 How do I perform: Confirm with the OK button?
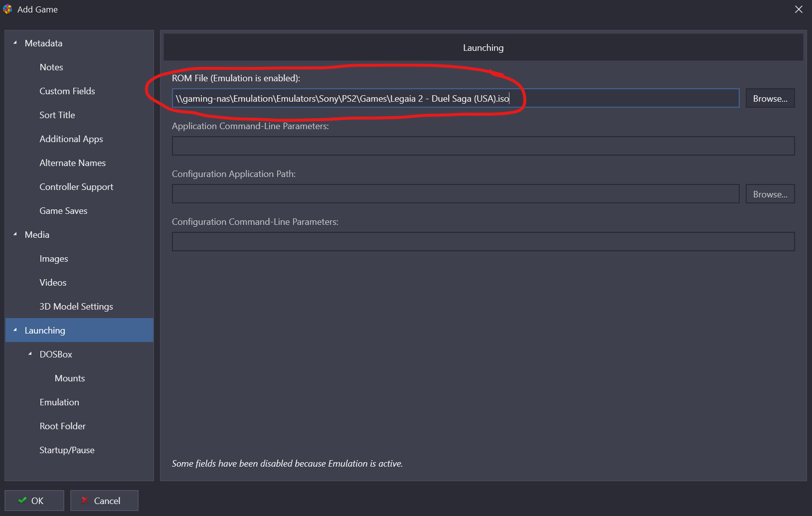[x=34, y=501]
